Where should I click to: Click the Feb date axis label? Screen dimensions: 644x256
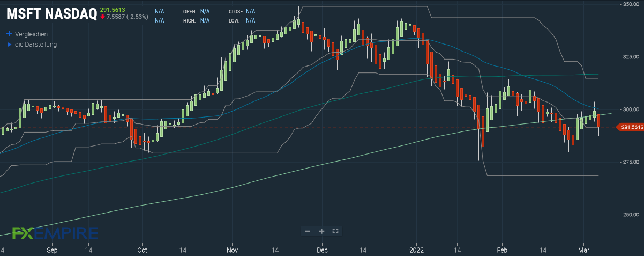pyautogui.click(x=502, y=250)
